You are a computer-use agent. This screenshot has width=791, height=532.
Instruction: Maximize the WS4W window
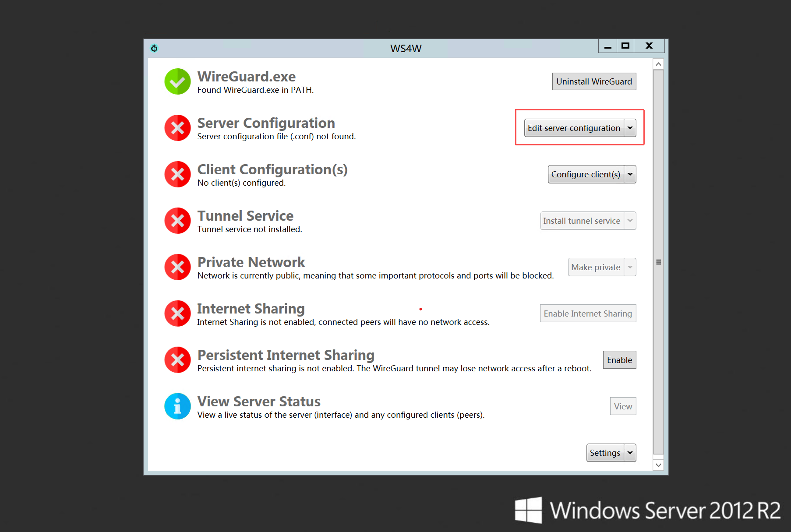[625, 46]
